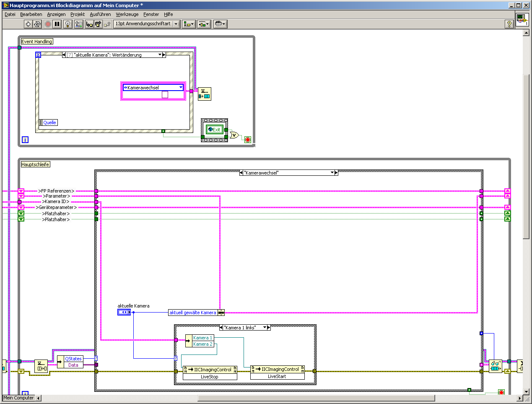Select the aktuelle Kamera control terminal
The height and width of the screenshot is (404, 532).
click(124, 312)
